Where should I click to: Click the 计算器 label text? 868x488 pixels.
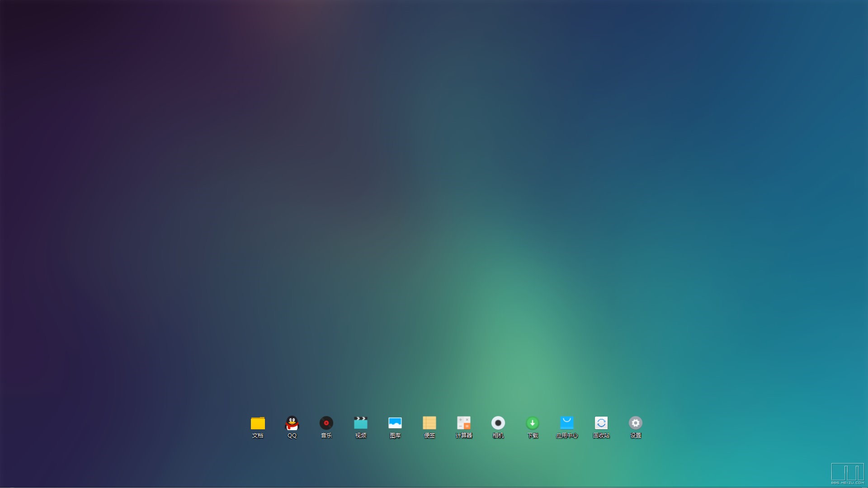(464, 436)
